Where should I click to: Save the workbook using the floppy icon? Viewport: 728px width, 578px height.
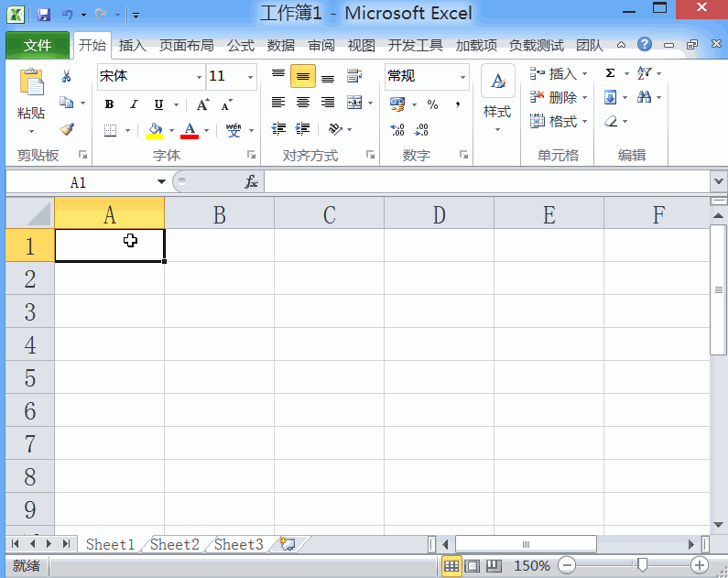click(x=44, y=15)
